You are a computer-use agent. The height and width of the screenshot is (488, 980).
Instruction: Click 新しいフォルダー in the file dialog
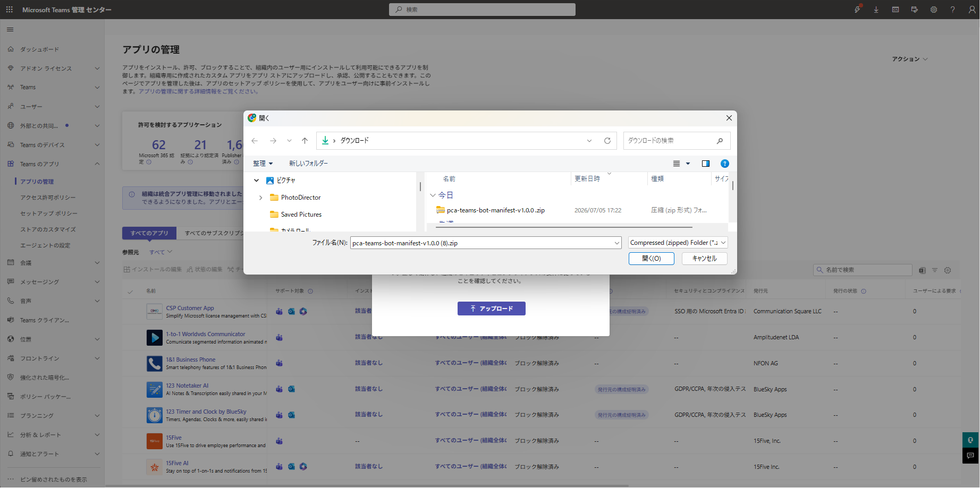308,164
